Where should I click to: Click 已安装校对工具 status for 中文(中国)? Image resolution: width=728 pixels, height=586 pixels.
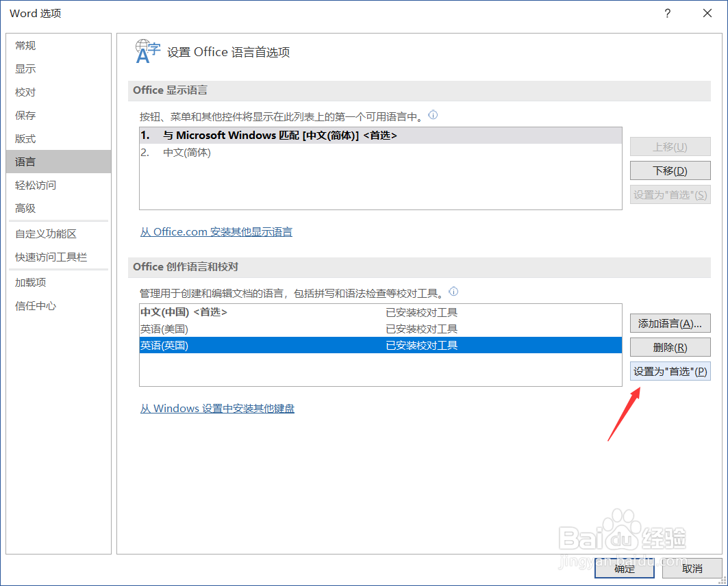tap(422, 312)
